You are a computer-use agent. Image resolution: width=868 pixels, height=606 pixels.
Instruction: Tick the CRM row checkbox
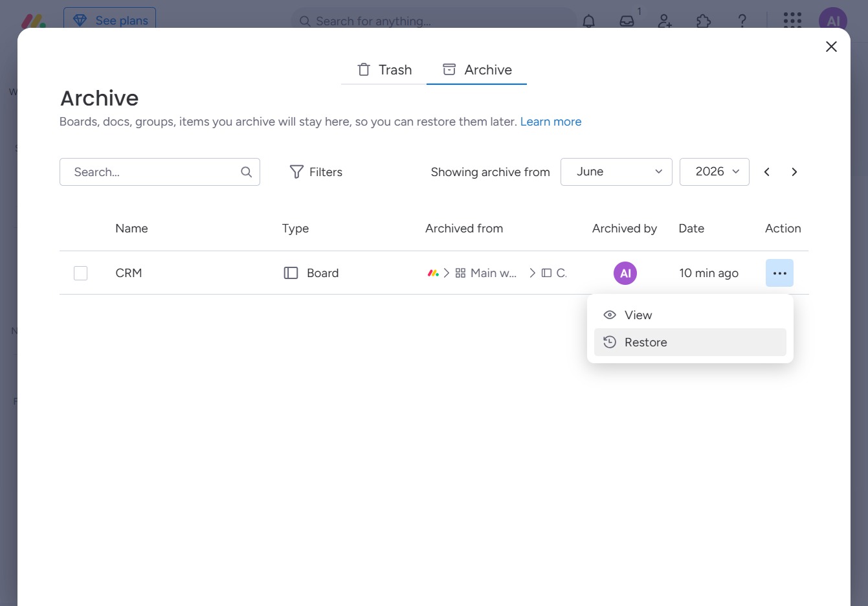pos(80,273)
